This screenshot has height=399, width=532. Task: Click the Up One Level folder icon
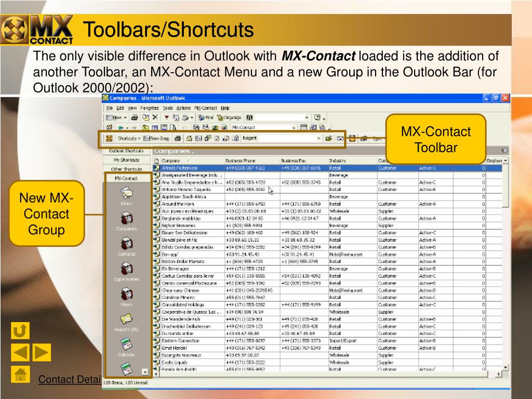point(145,128)
